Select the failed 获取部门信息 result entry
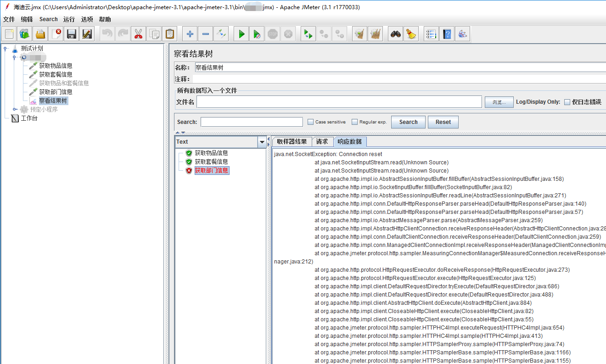Image resolution: width=606 pixels, height=364 pixels. point(211,171)
